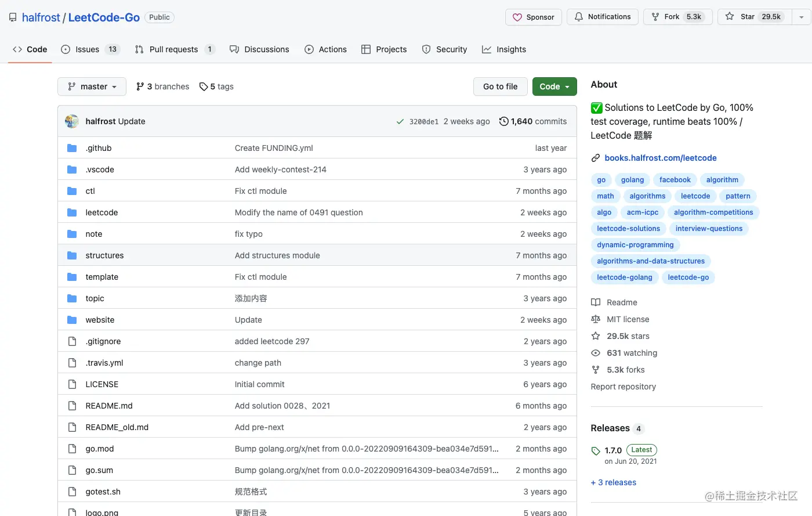Screen dimensions: 812x516
Task: Click the file icon for gotest.sh
Action: pos(72,492)
